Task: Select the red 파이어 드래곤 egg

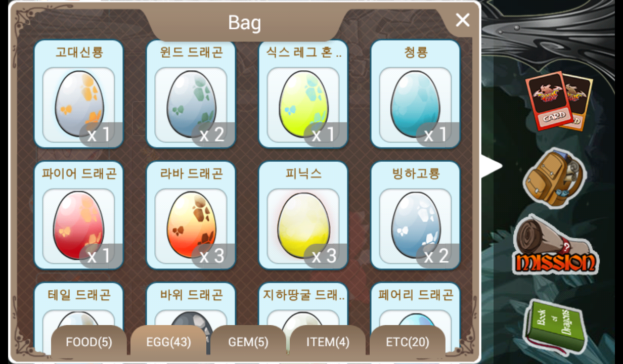Action: point(79,215)
